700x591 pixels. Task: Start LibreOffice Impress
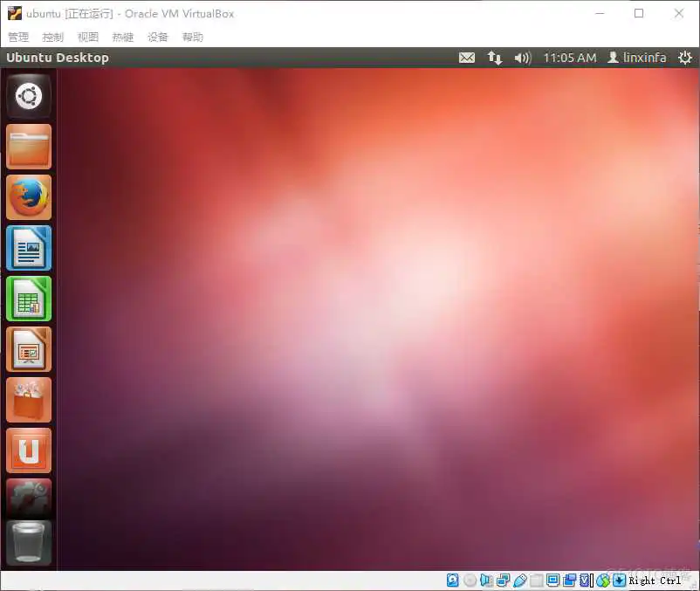coord(29,349)
